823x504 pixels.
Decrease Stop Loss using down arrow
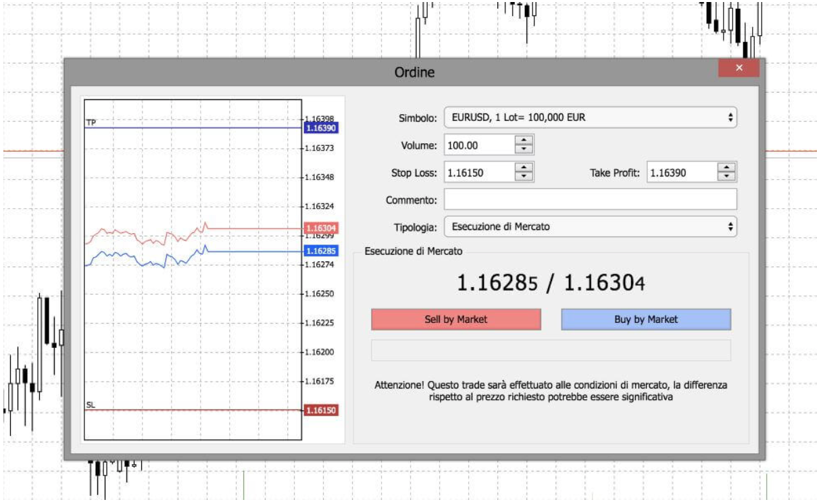pyautogui.click(x=524, y=177)
